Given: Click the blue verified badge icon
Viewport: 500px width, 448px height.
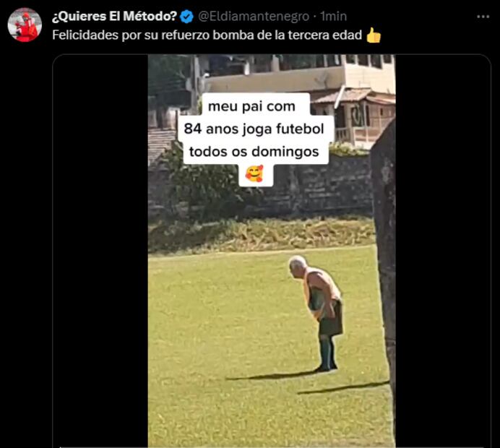Looking at the screenshot, I should 186,17.
